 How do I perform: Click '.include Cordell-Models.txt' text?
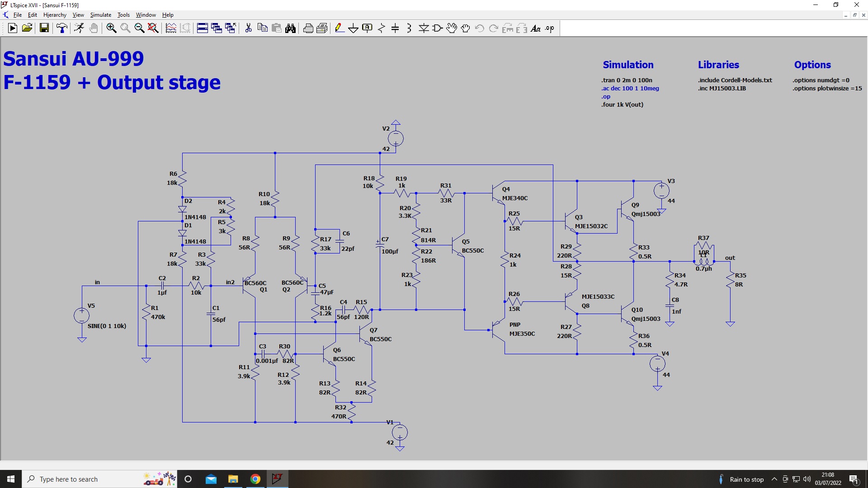coord(735,80)
